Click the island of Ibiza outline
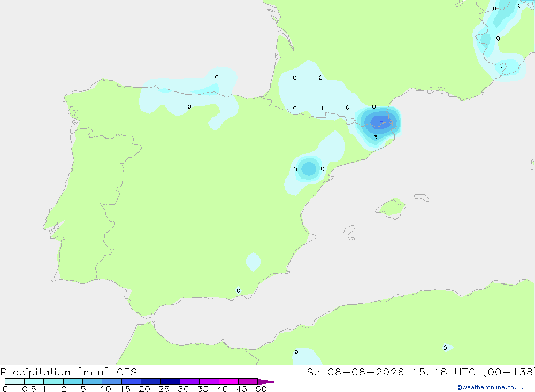Image resolution: width=535 pixels, height=392 pixels. [x=349, y=229]
